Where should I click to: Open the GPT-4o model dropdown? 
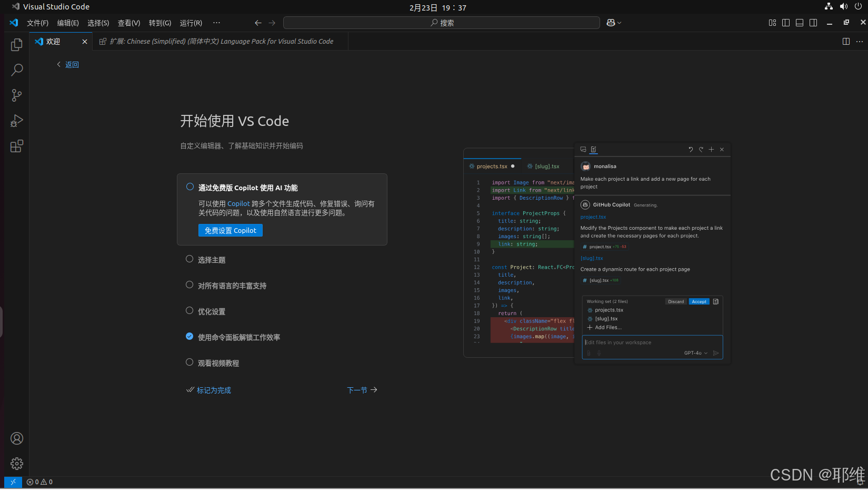click(695, 353)
